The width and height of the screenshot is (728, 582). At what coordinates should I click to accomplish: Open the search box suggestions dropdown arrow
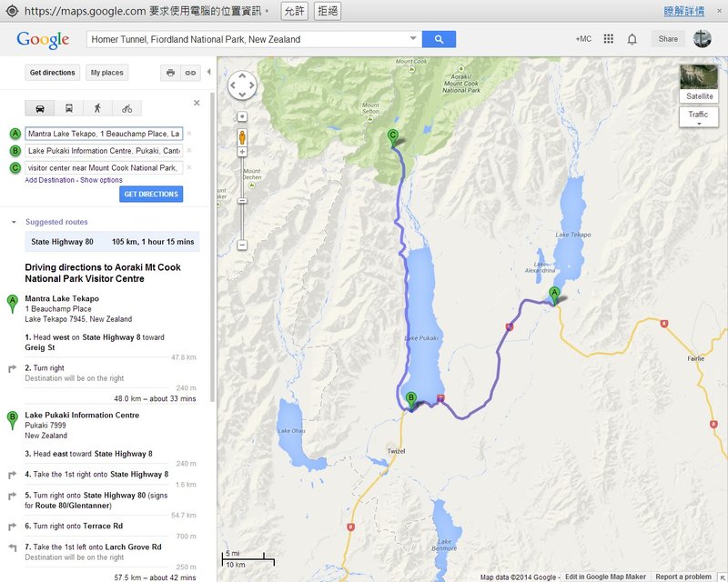413,39
